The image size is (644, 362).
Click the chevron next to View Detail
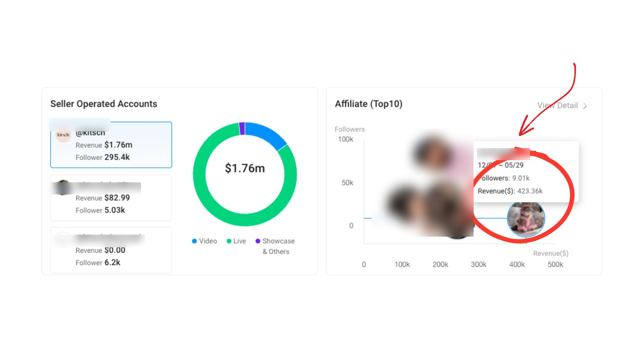(585, 106)
